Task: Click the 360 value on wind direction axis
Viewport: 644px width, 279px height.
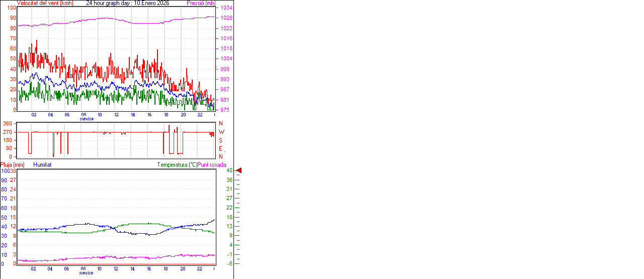Action: point(8,123)
